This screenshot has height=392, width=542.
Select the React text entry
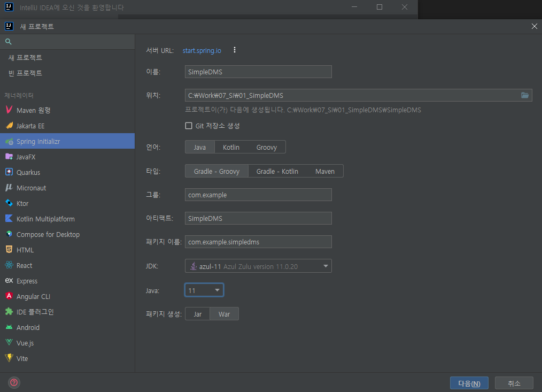[x=24, y=265]
